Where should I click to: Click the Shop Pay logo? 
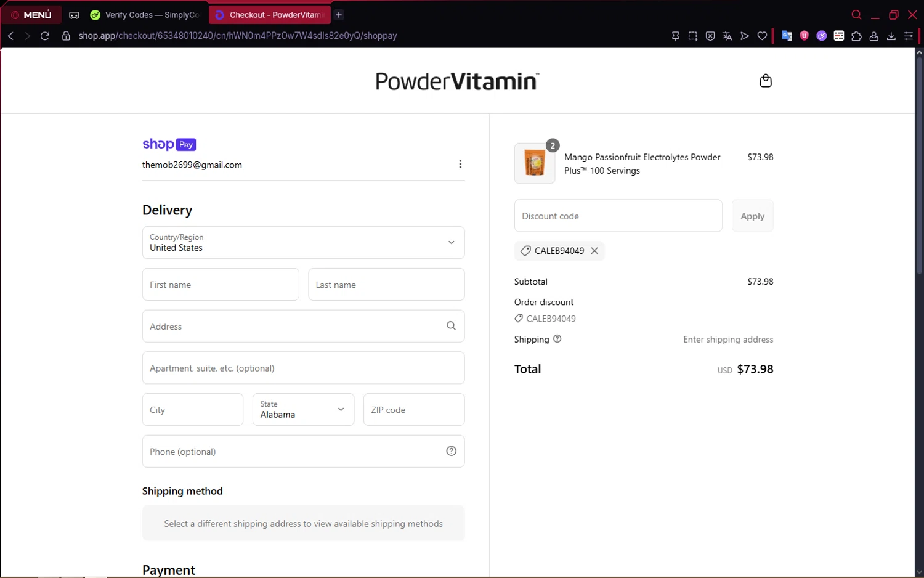169,144
